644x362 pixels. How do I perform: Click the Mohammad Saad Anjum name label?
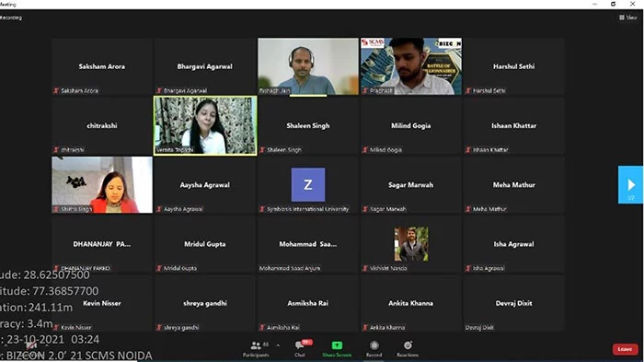(x=290, y=268)
